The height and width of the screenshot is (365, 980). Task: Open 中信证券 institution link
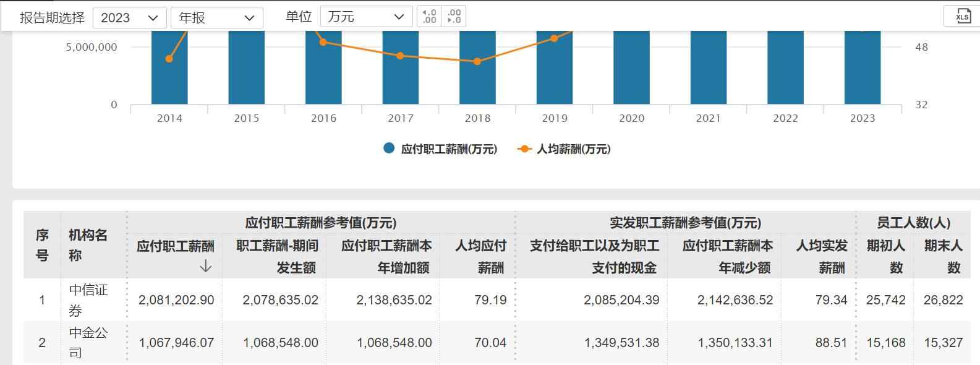pyautogui.click(x=88, y=299)
